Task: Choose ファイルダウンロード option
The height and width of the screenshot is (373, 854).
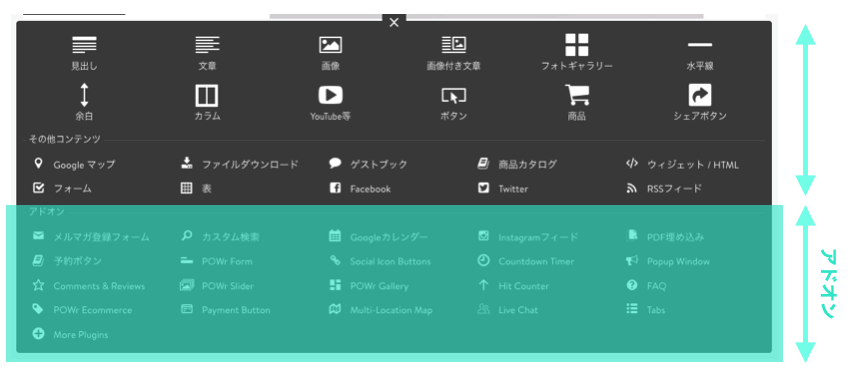Action: (240, 164)
